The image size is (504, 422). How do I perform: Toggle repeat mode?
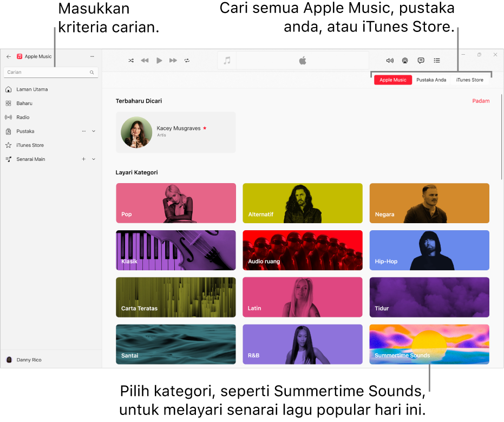(x=187, y=61)
